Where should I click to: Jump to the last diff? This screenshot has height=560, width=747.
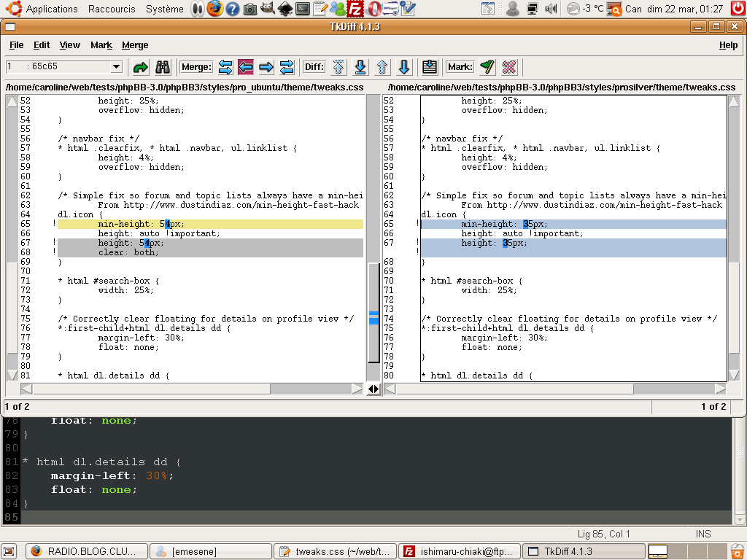coord(360,67)
